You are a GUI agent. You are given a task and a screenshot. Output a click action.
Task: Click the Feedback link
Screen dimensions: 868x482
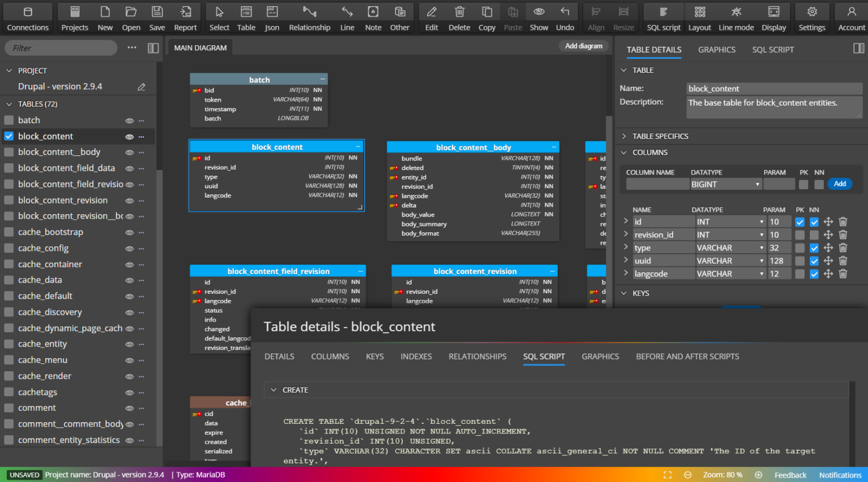[x=790, y=475]
